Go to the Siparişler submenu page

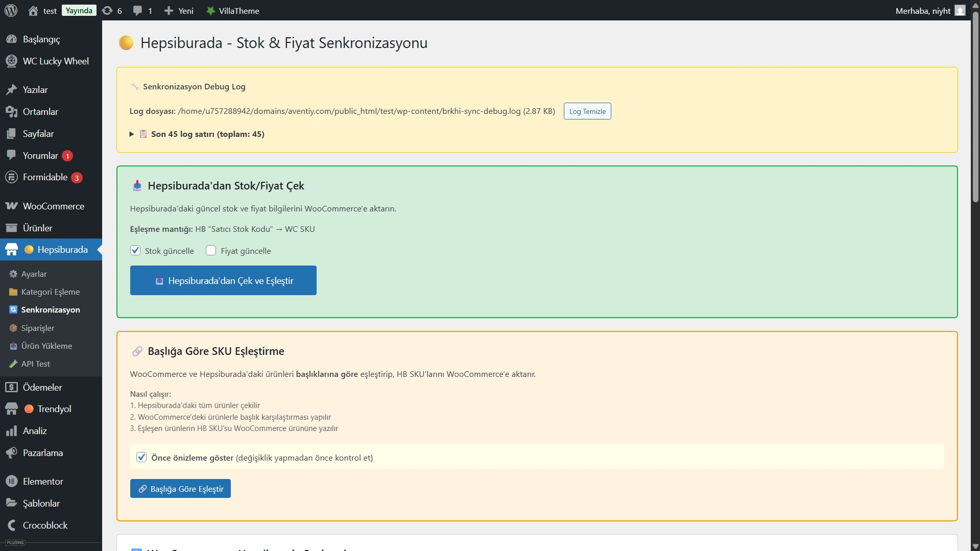point(38,328)
